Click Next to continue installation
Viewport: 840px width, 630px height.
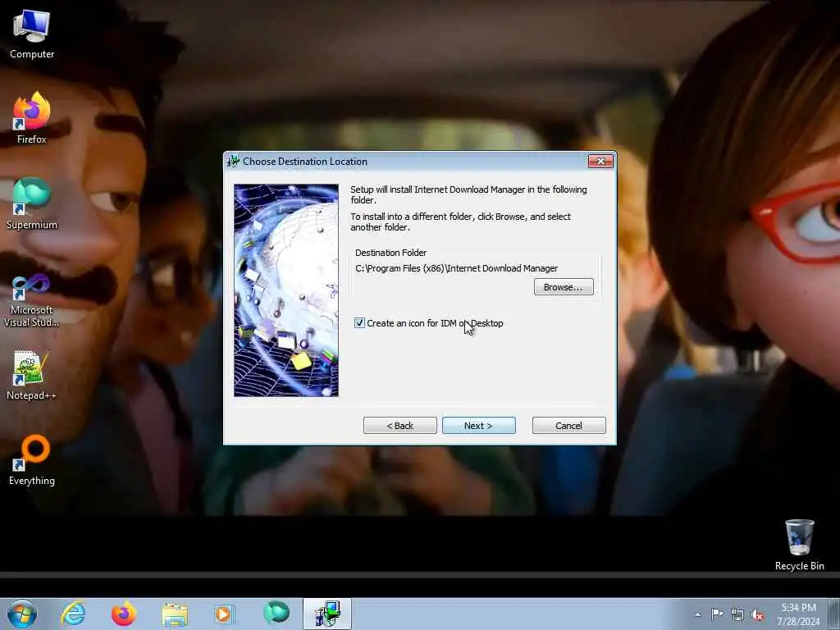(479, 426)
